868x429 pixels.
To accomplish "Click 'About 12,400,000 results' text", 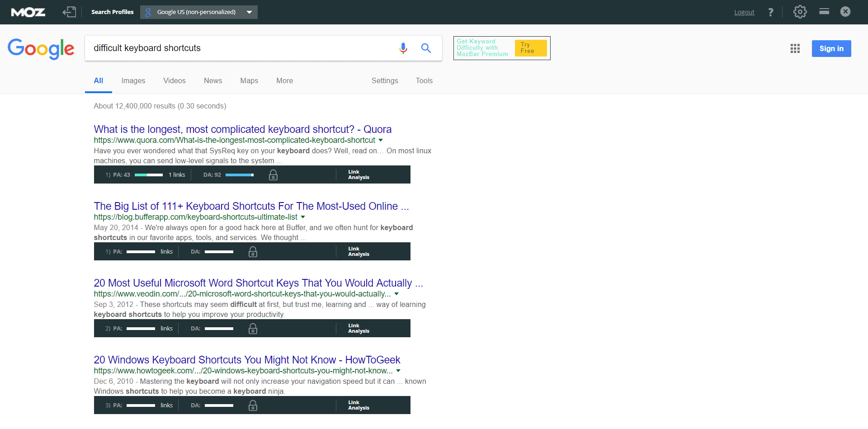I will [160, 106].
